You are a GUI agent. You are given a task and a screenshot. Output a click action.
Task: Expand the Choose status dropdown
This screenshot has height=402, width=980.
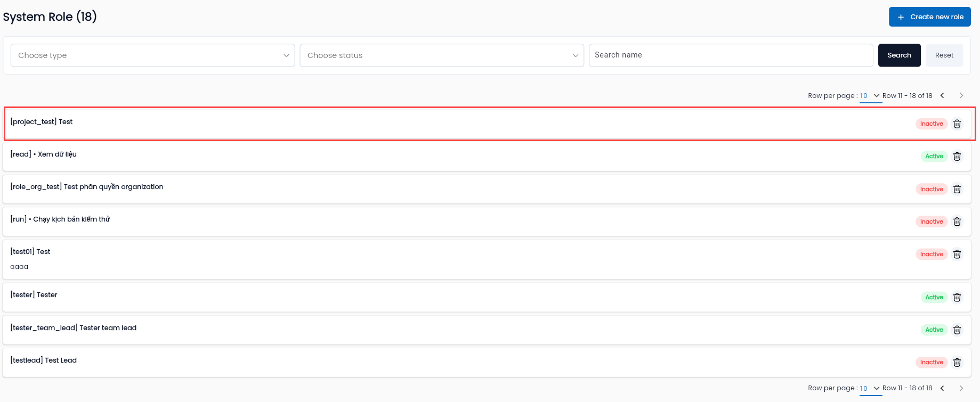(442, 55)
